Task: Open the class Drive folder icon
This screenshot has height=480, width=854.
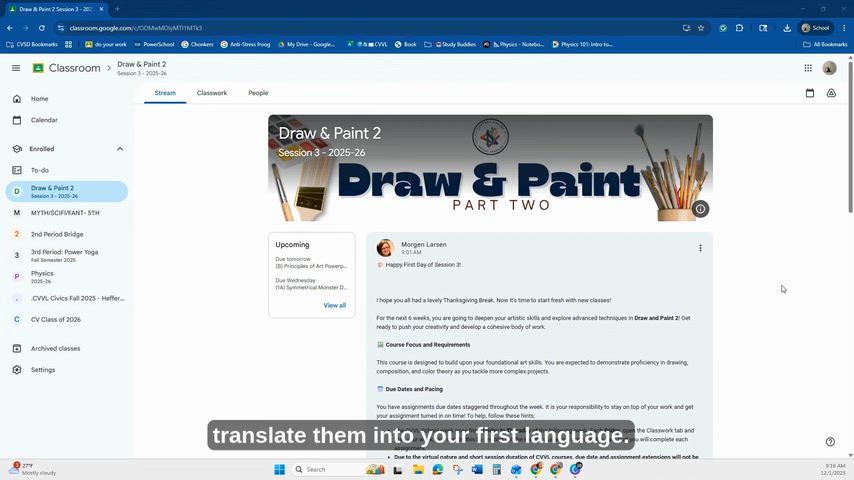Action: pyautogui.click(x=831, y=93)
